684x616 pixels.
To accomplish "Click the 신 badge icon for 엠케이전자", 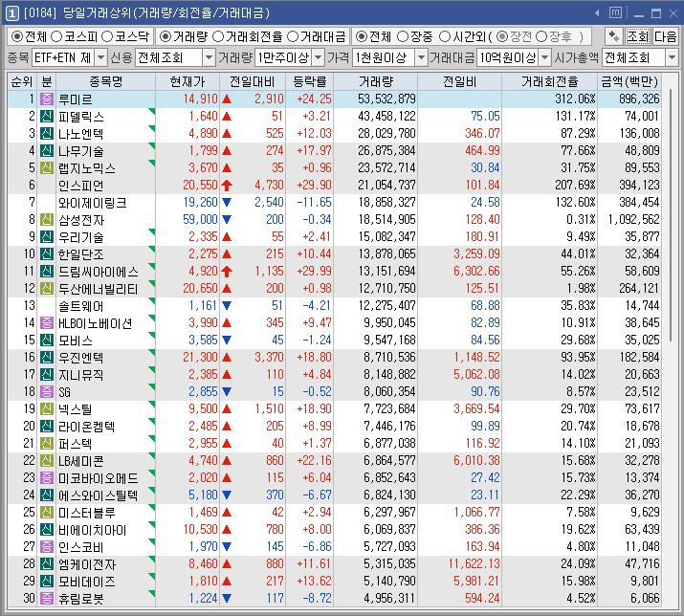I will 47,563.
